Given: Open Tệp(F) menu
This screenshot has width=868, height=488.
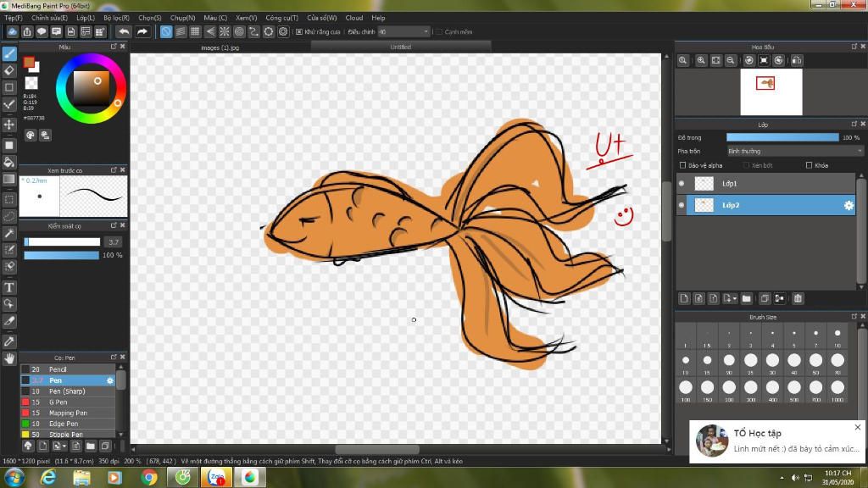Looking at the screenshot, I should pos(14,18).
